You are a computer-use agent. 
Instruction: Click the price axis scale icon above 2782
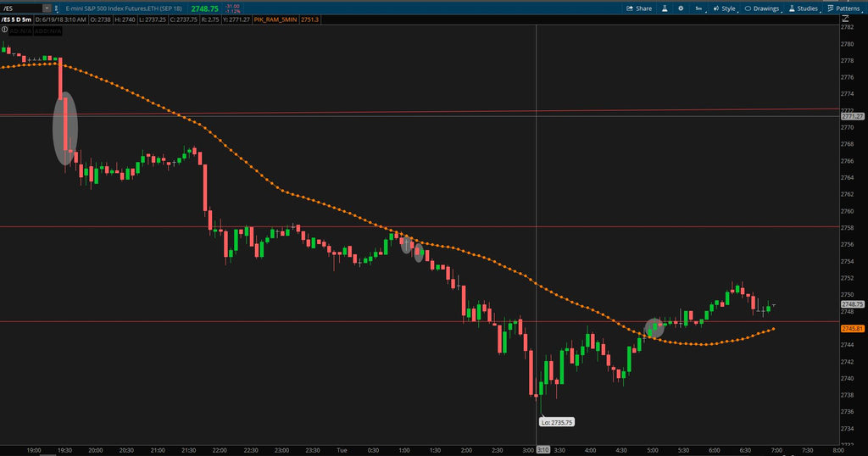tap(845, 19)
